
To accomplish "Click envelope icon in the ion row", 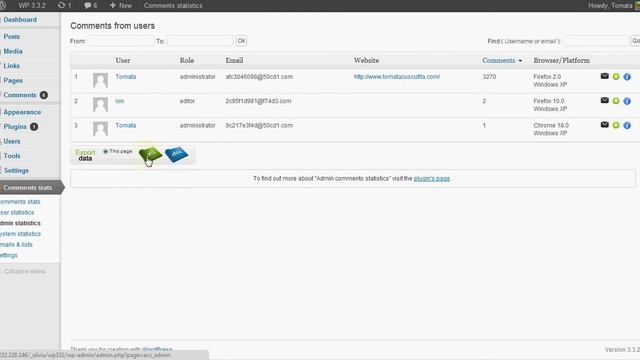I will 604,100.
